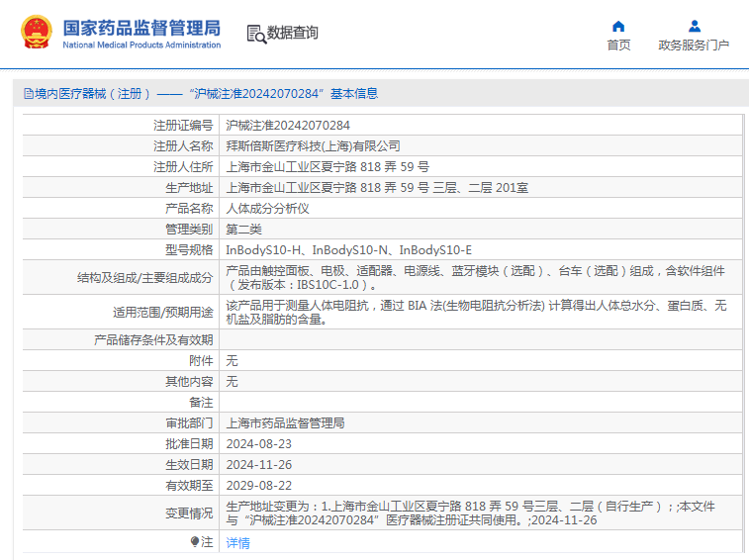Viewport: 749px width, 560px height.
Task: Click the 数据查询 heading text
Action: pyautogui.click(x=292, y=33)
